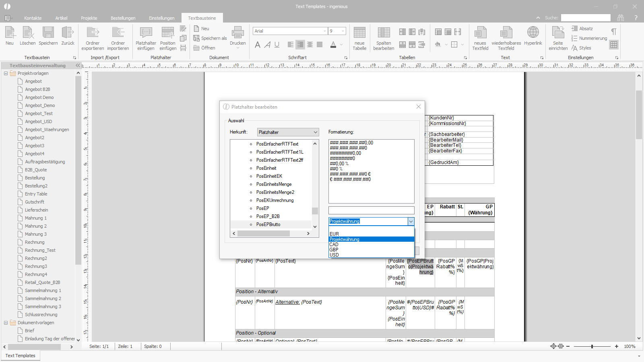This screenshot has width=644, height=362.
Task: Click the Suche input field
Action: coord(586,18)
